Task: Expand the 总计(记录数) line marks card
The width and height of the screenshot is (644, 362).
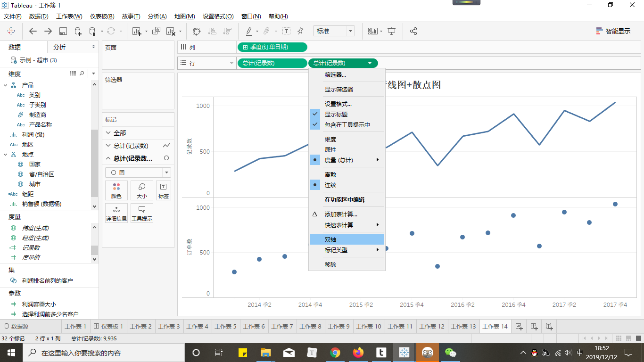Action: [x=108, y=146]
